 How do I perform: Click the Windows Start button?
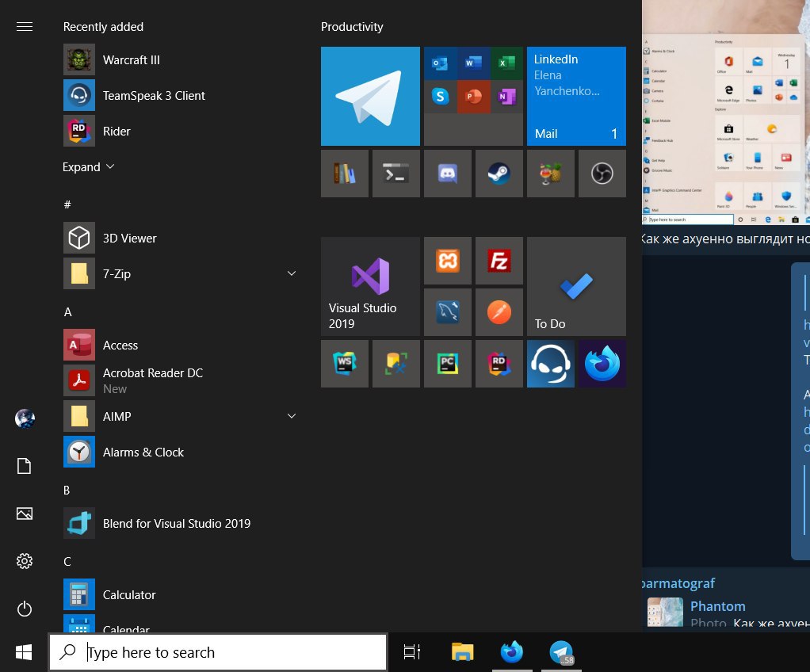[x=24, y=652]
